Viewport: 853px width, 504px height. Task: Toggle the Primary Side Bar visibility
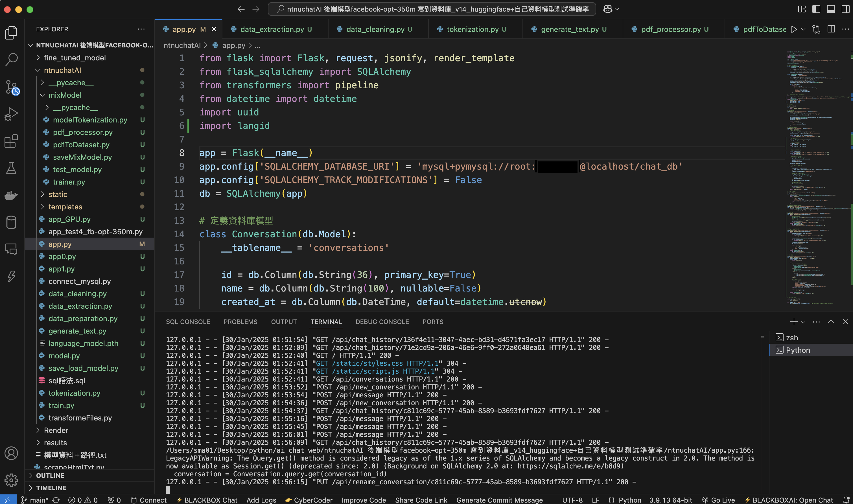click(816, 9)
